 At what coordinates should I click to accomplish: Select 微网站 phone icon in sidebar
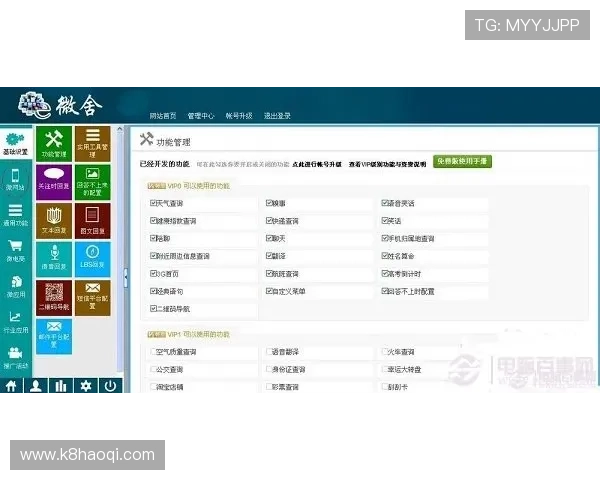point(15,179)
